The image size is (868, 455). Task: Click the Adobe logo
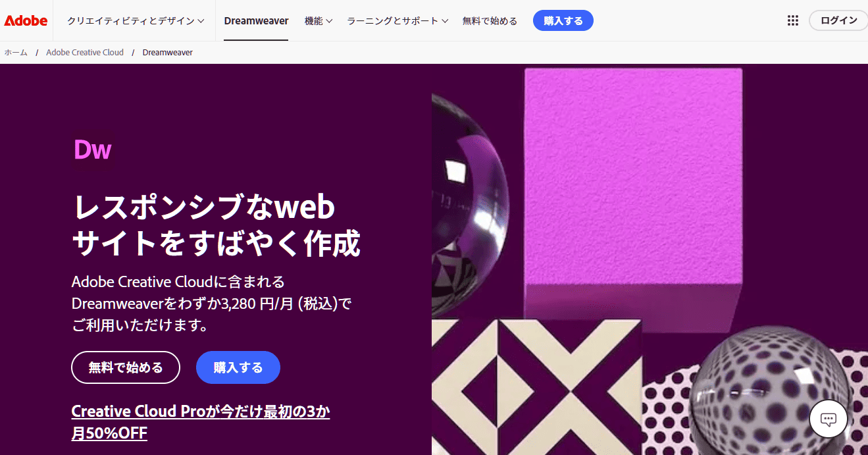click(x=26, y=20)
